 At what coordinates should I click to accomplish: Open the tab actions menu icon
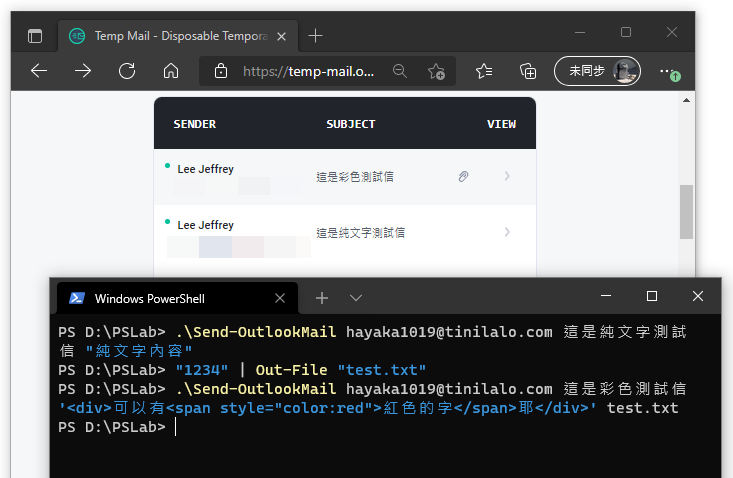point(35,36)
